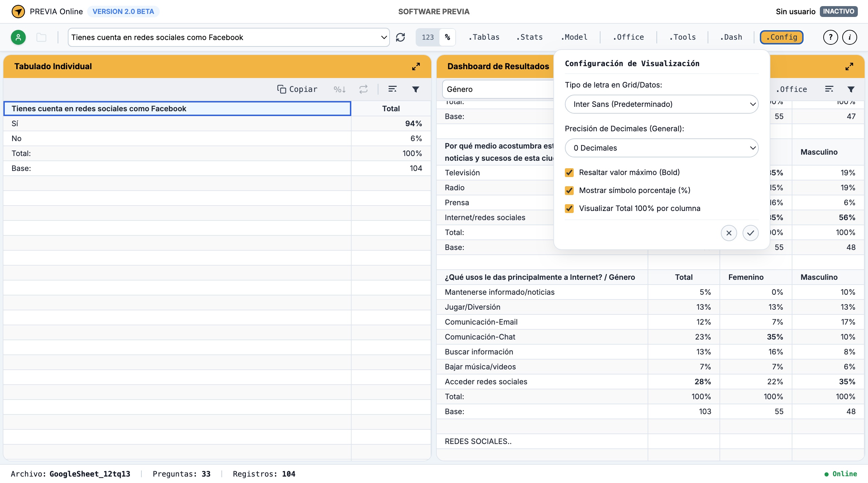Open the filter funnel in Dashboard panel
Viewport: 868px width, 483px height.
pos(851,89)
